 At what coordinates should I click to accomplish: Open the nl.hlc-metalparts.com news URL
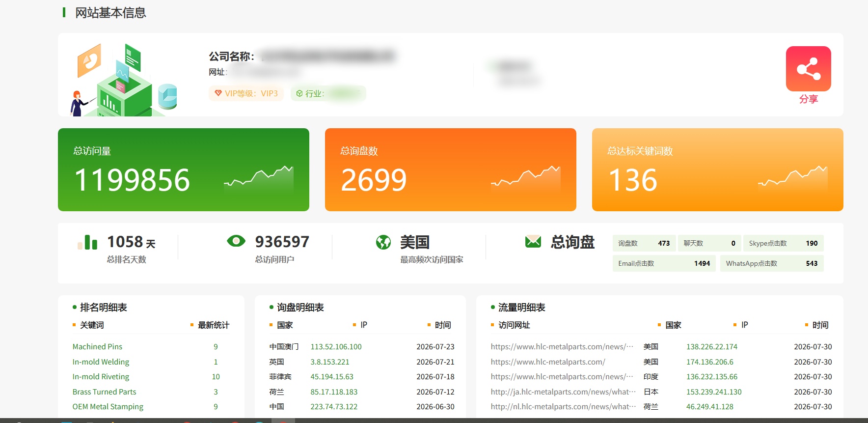pos(563,407)
